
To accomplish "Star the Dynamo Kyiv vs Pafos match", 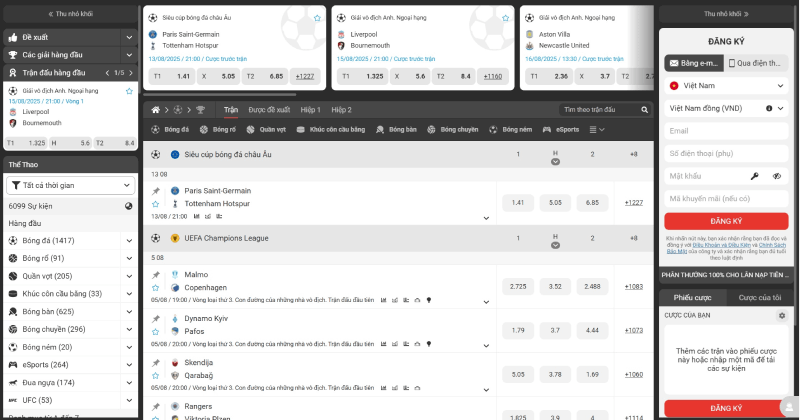I will [156, 332].
